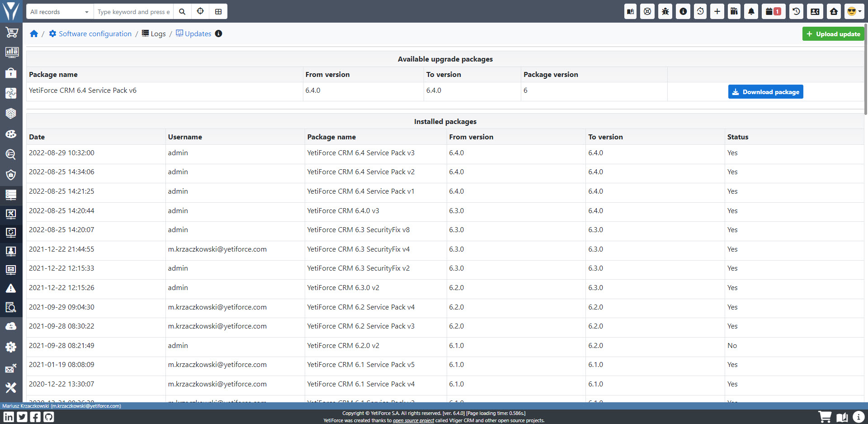Open the user avatar dropdown menu
The width and height of the screenshot is (868, 424).
[x=854, y=11]
